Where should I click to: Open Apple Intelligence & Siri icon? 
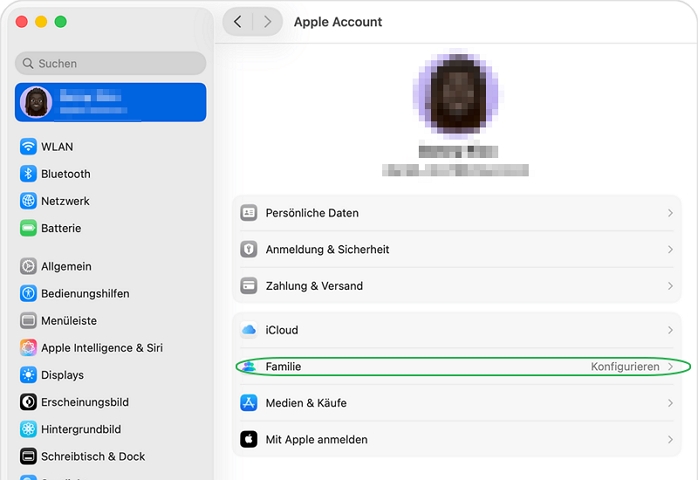(29, 348)
